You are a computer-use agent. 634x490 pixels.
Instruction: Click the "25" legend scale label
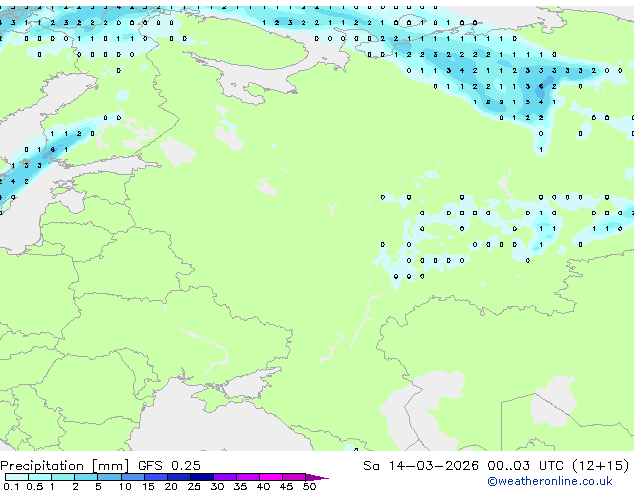pos(194,486)
